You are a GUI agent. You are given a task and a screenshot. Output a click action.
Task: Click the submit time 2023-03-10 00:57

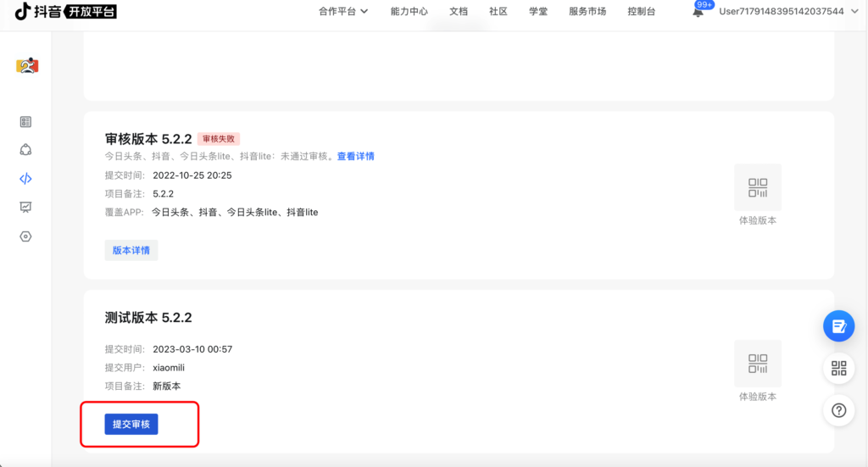tap(192, 349)
